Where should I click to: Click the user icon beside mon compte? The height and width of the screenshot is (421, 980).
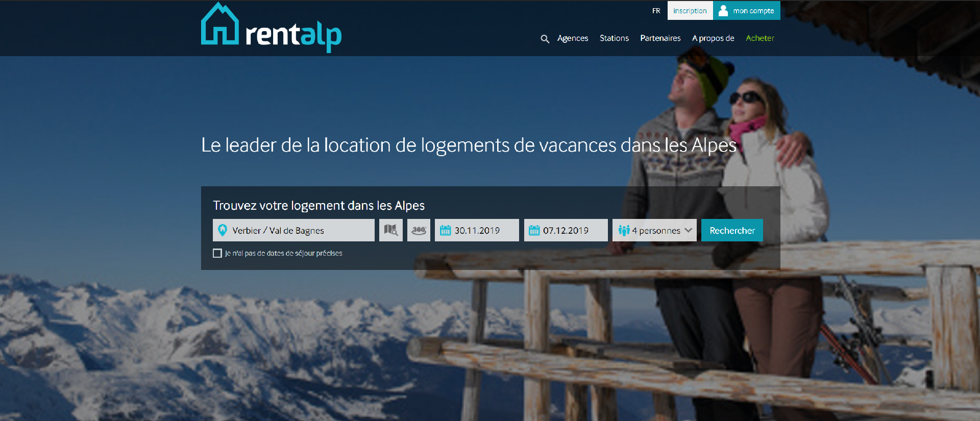coord(723,11)
